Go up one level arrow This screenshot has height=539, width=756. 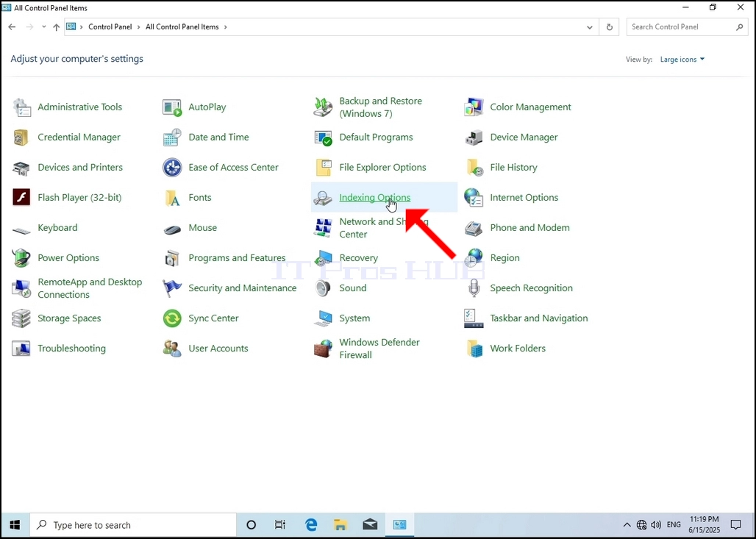click(57, 27)
